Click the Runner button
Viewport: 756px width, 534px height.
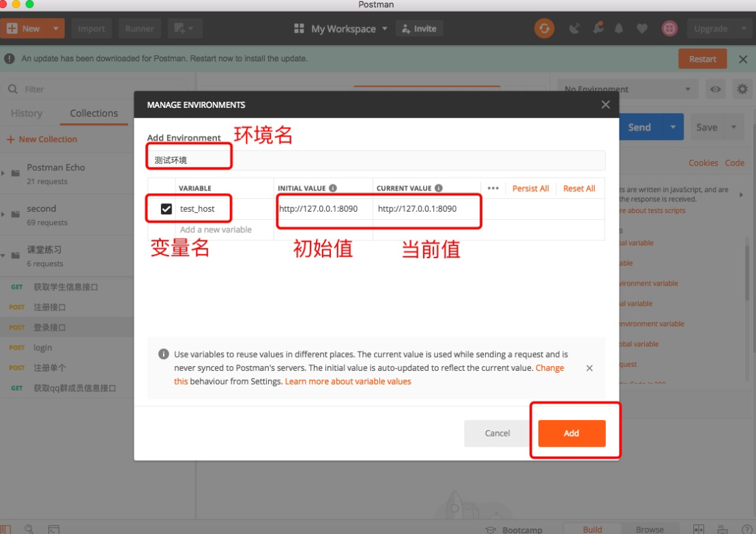pyautogui.click(x=139, y=29)
